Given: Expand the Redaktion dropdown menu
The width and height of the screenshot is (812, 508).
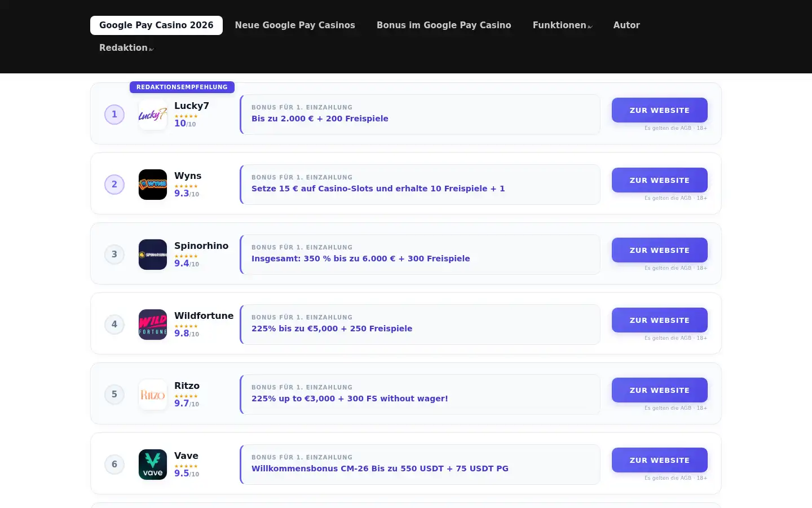Looking at the screenshot, I should pyautogui.click(x=126, y=48).
